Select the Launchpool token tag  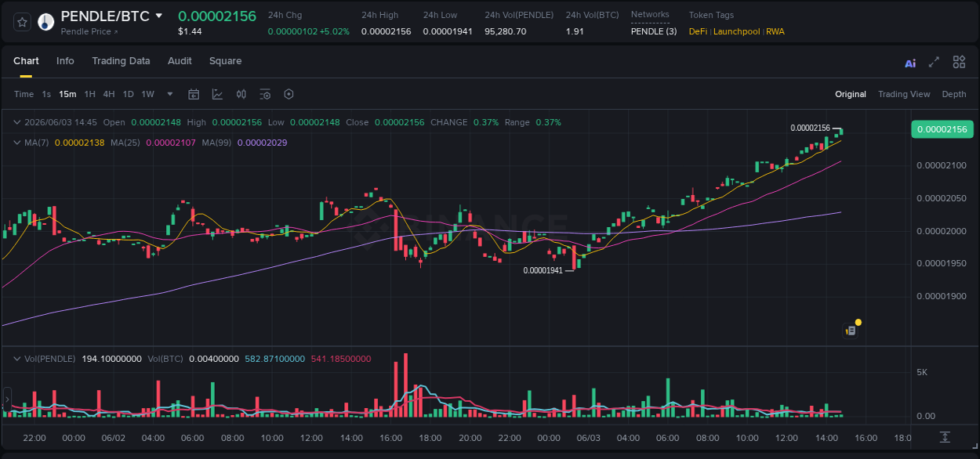[x=736, y=31]
